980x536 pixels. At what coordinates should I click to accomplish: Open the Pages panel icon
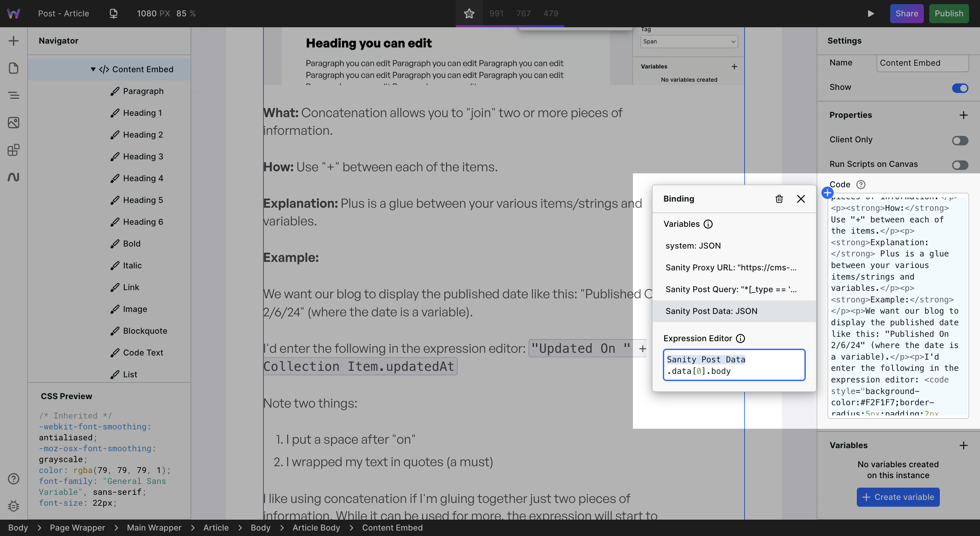click(x=14, y=68)
